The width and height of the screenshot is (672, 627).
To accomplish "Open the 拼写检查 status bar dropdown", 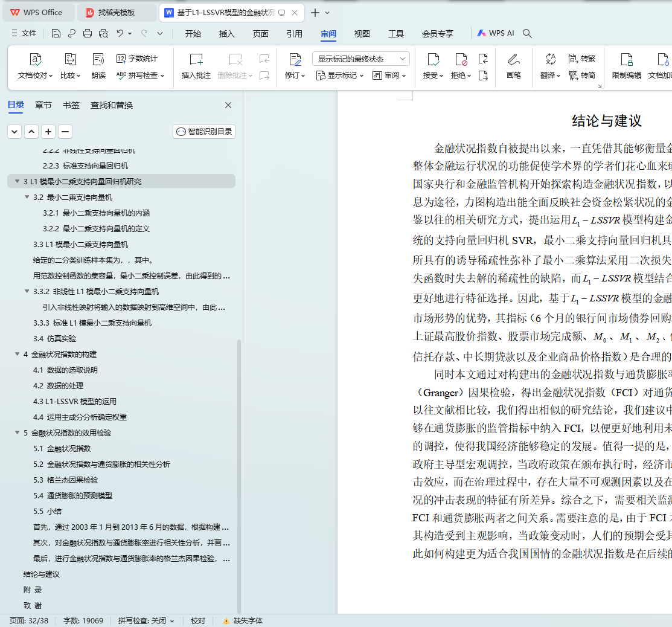I will coord(146,620).
